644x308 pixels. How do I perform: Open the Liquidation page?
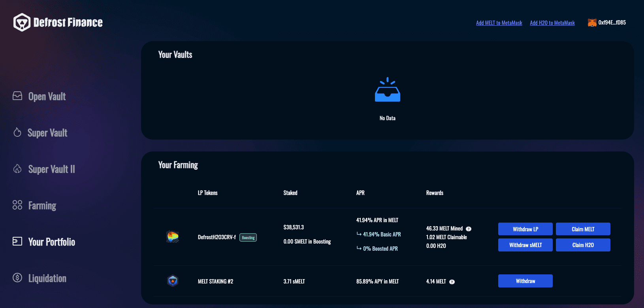pos(47,278)
